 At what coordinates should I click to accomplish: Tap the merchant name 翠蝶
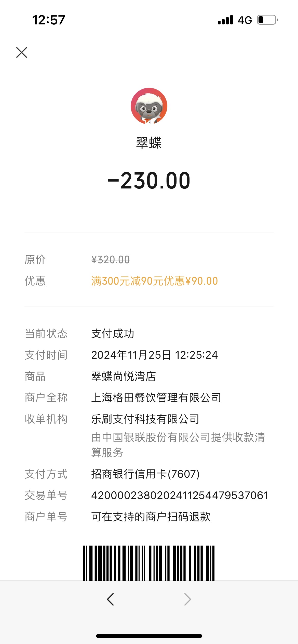(149, 143)
